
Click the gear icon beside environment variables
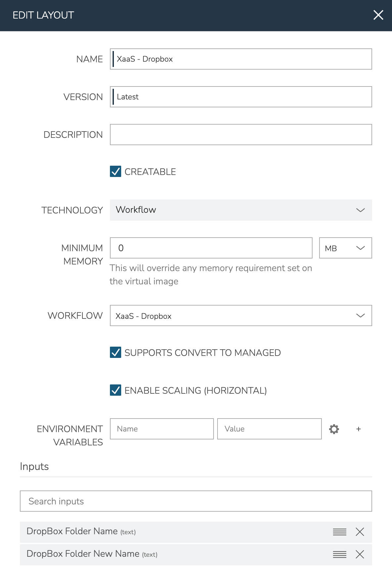(334, 429)
